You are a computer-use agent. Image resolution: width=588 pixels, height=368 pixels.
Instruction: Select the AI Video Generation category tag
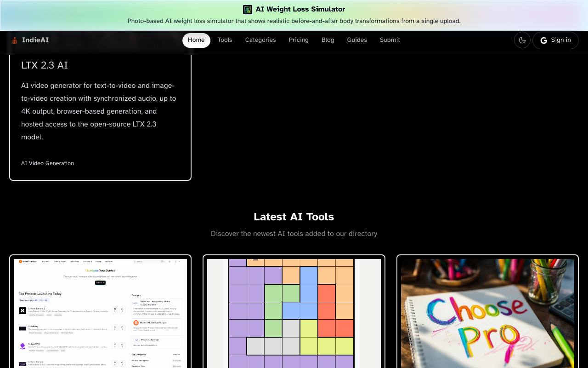click(x=47, y=163)
